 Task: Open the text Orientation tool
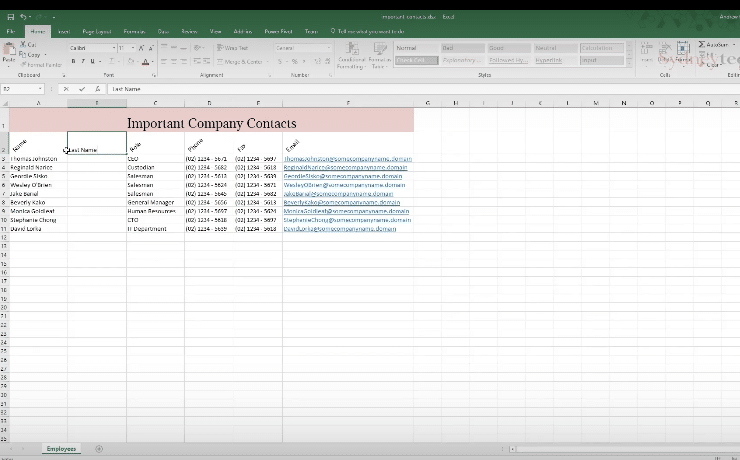click(199, 48)
